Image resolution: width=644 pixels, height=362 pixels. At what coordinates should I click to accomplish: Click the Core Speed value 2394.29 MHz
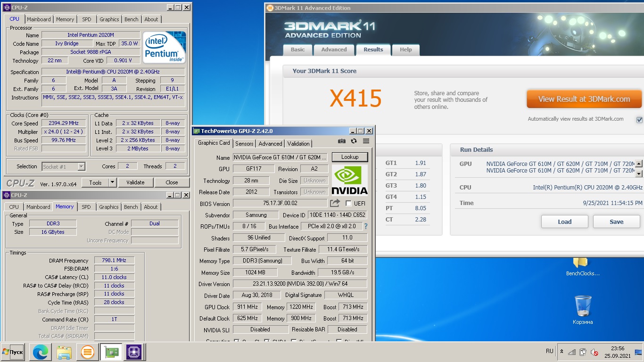[64, 123]
